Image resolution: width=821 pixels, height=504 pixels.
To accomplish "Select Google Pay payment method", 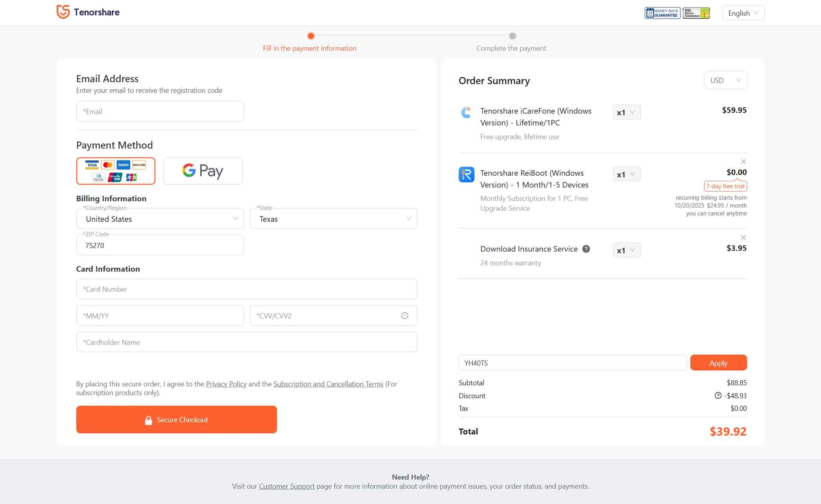I will [203, 171].
